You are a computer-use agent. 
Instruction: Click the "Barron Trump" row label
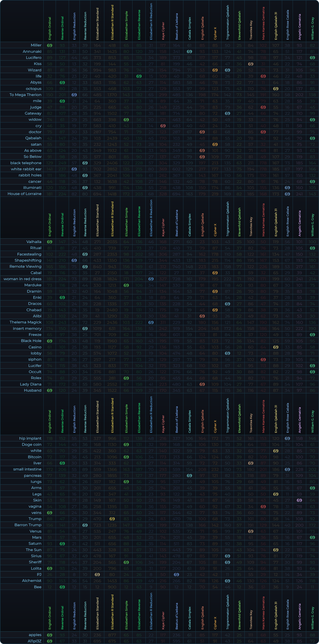coord(28,525)
